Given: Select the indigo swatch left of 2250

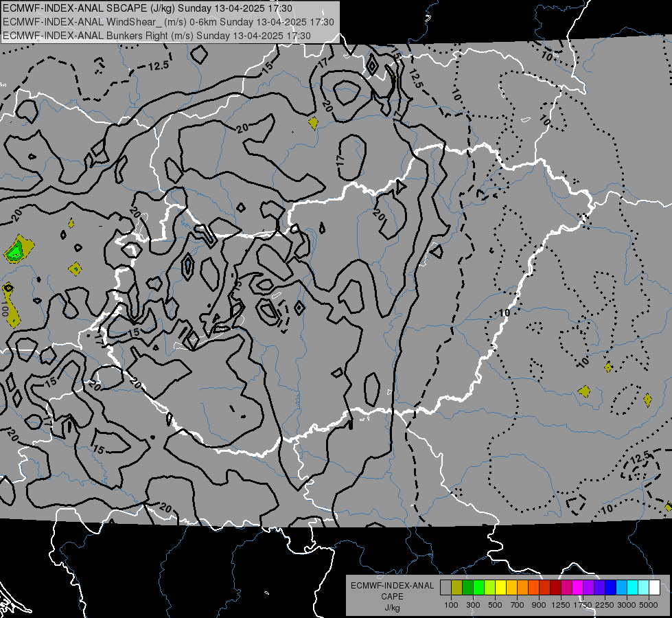Looking at the screenshot, I should 599,588.
